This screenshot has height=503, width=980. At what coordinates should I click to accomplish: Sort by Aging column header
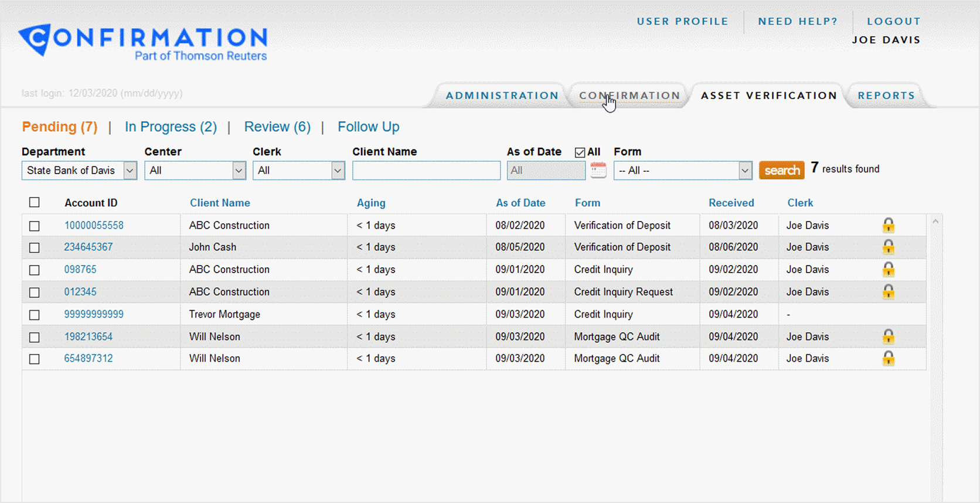coord(371,203)
